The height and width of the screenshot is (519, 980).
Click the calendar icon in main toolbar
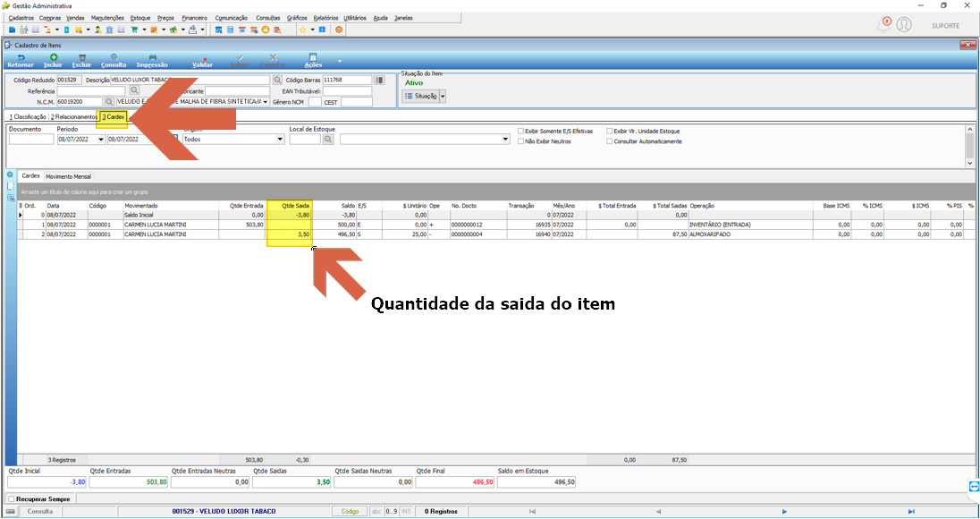242,30
